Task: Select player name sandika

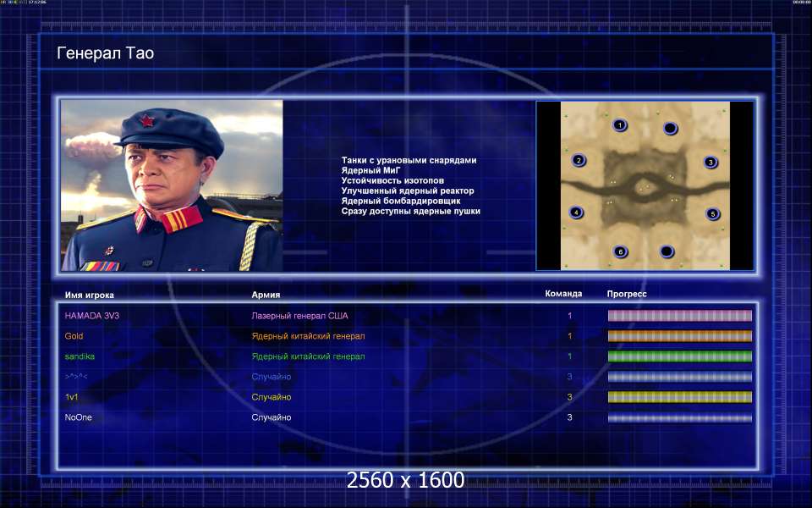Action: click(x=80, y=356)
